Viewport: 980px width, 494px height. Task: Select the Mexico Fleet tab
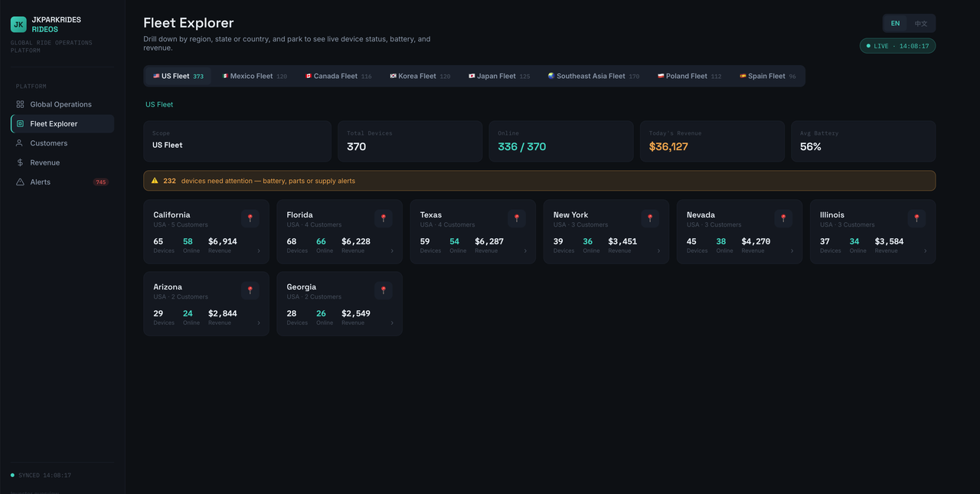point(255,76)
